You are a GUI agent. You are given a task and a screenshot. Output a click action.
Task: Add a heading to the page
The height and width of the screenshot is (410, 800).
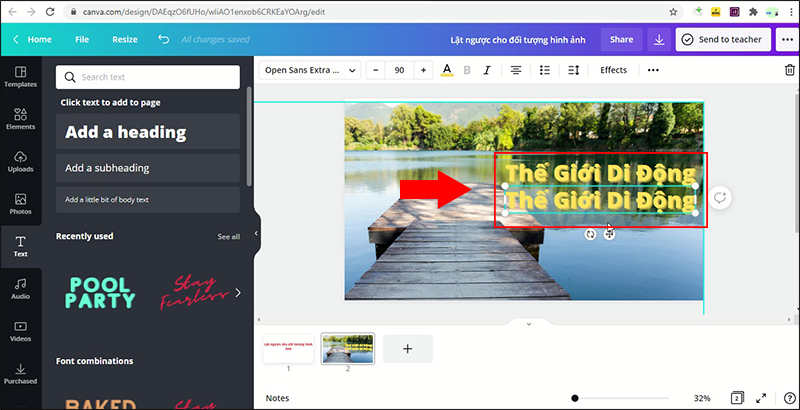click(x=147, y=132)
